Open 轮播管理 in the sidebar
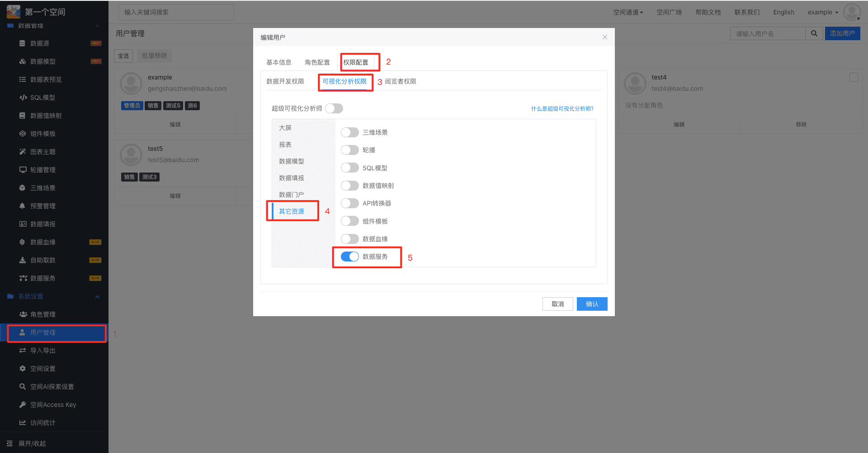The width and height of the screenshot is (868, 453). 43,170
